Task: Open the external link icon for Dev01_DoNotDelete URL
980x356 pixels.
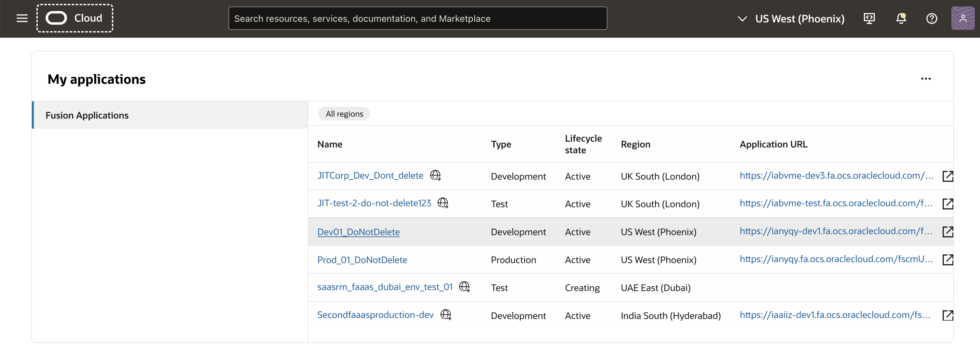Action: (947, 231)
